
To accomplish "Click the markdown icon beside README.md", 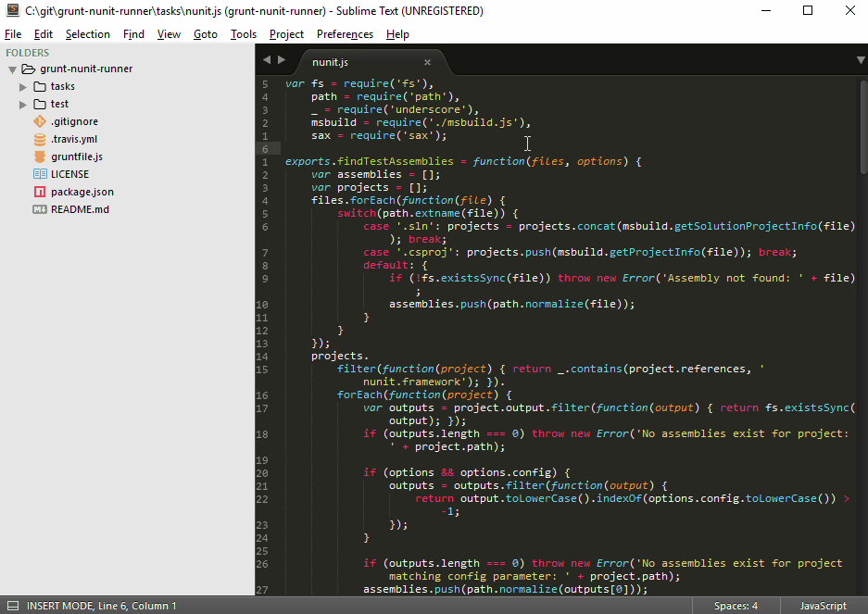I will (39, 209).
